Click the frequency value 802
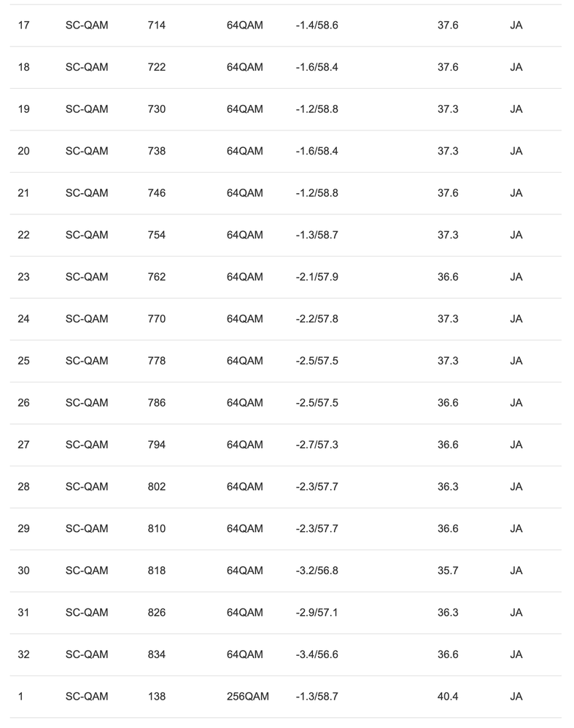 point(156,487)
